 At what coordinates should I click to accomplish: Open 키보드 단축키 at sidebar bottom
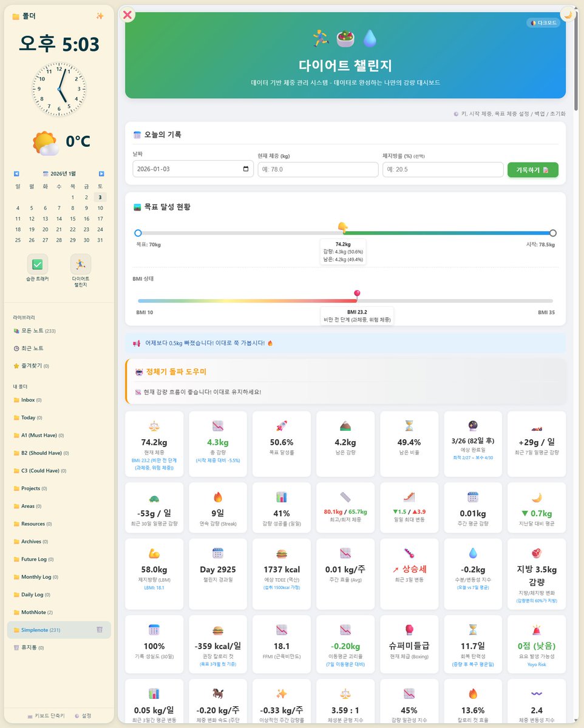[46, 715]
